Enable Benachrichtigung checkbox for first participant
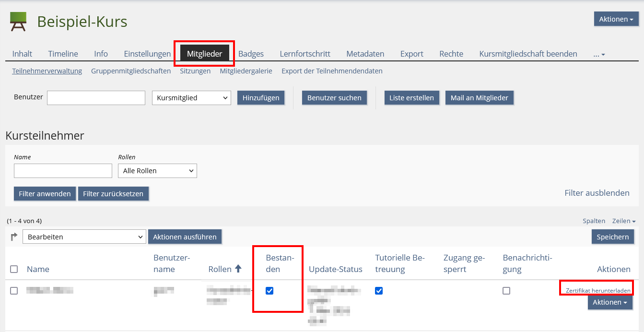Image resolution: width=644 pixels, height=332 pixels. [506, 291]
